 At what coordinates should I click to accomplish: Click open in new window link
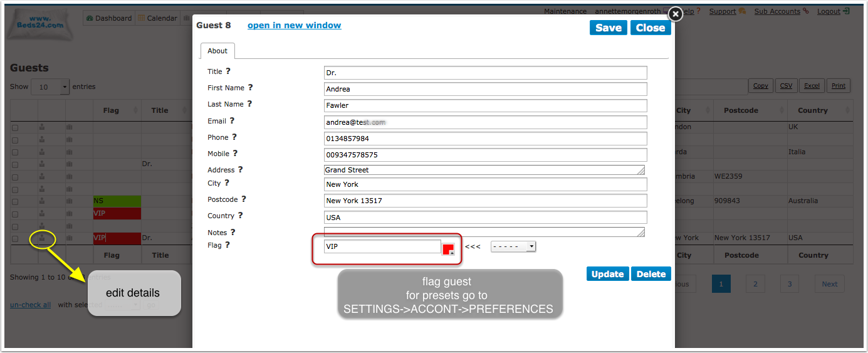pyautogui.click(x=295, y=25)
